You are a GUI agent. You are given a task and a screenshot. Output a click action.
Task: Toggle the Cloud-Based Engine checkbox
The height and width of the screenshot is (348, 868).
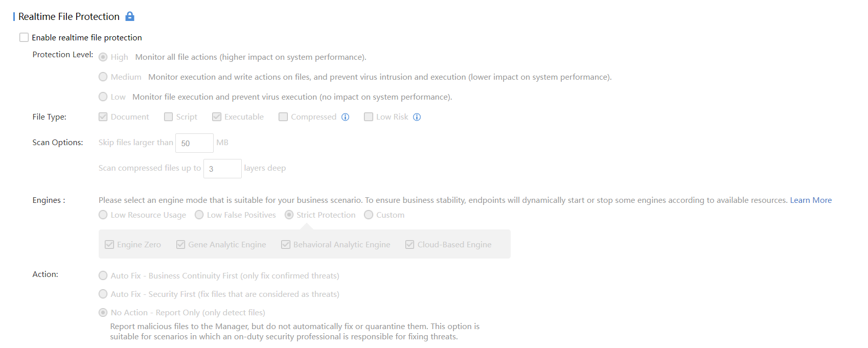click(x=410, y=245)
